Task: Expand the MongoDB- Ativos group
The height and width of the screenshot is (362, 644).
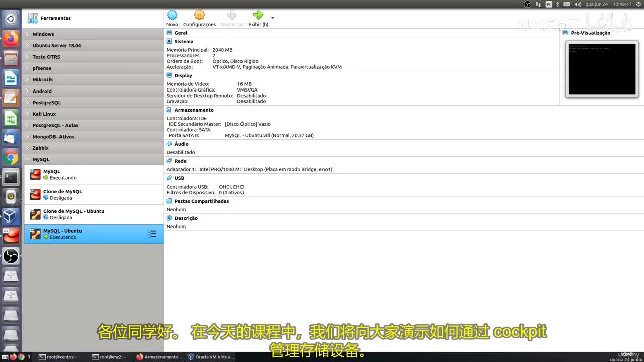Action: click(27, 137)
